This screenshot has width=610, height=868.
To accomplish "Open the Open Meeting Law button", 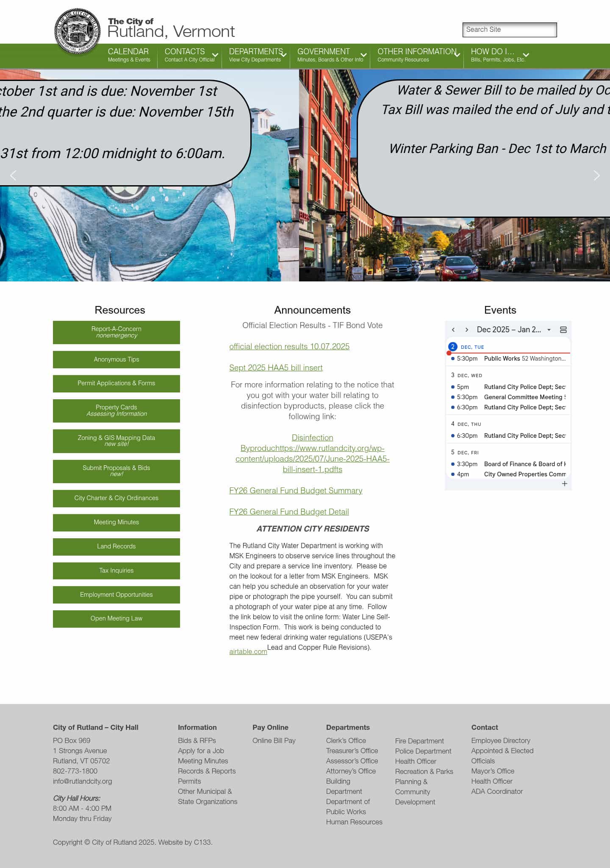I will pyautogui.click(x=116, y=619).
